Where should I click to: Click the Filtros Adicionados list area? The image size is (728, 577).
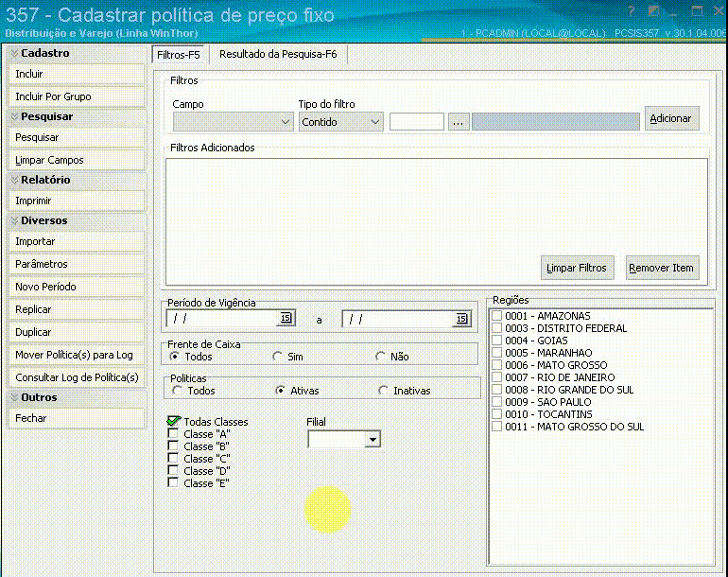coord(437,221)
